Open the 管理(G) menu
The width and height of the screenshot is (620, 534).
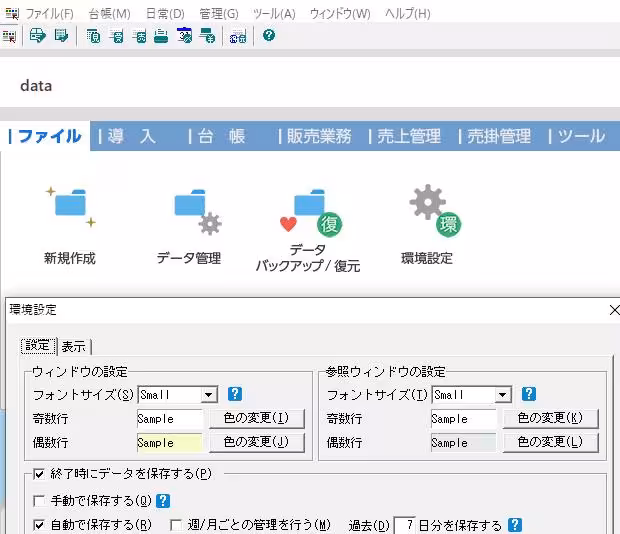point(219,14)
